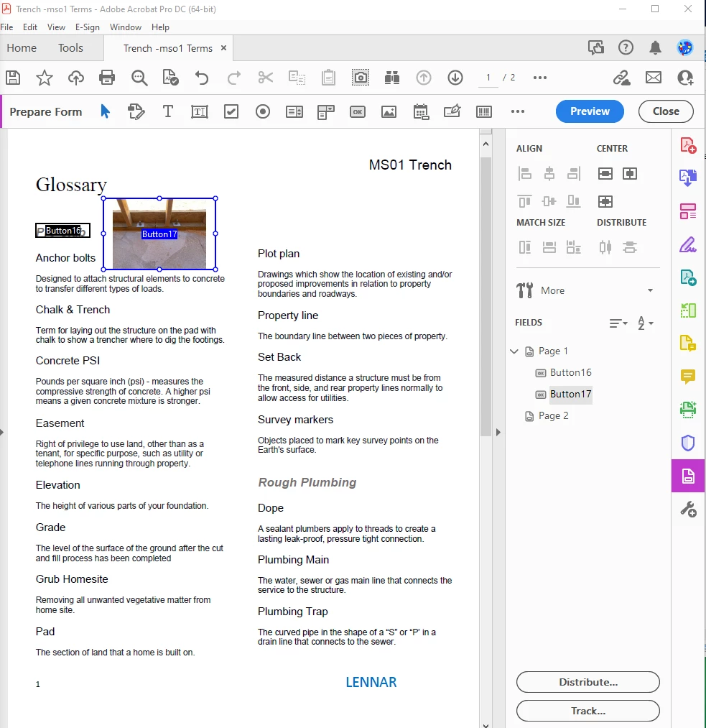
Task: Open the Edit menu
Action: tap(30, 27)
